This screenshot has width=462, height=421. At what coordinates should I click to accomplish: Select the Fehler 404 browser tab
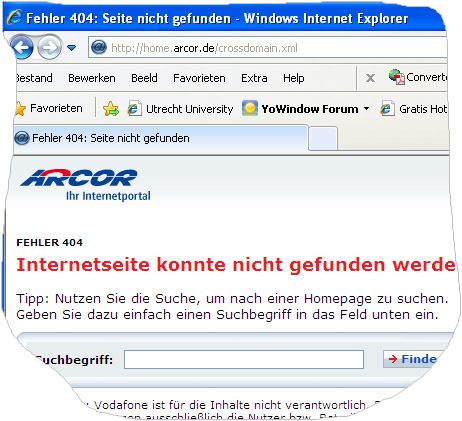pyautogui.click(x=161, y=138)
